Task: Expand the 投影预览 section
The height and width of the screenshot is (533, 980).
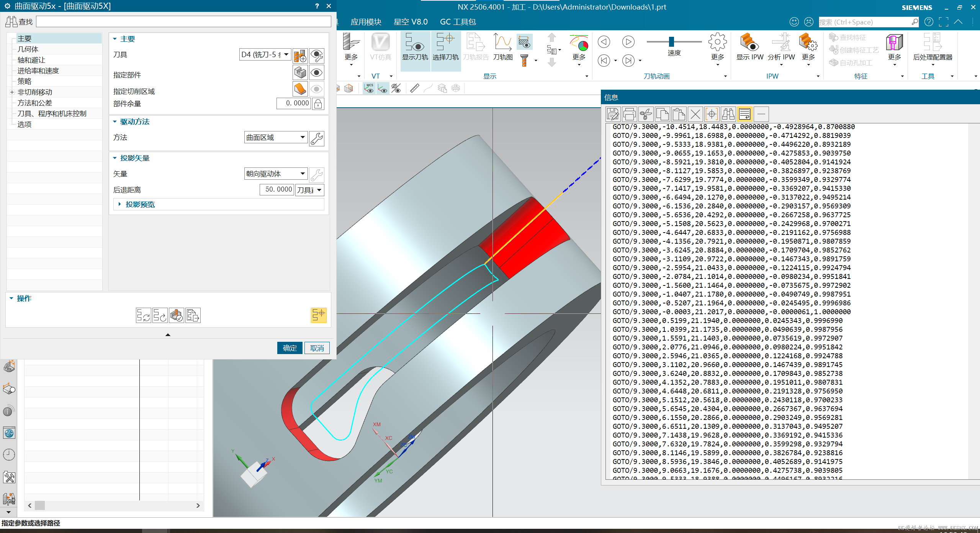Action: (140, 205)
